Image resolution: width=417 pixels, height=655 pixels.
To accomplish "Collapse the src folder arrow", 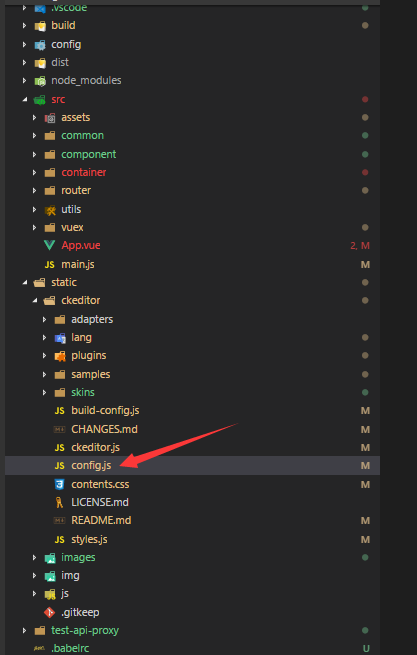I will click(25, 99).
